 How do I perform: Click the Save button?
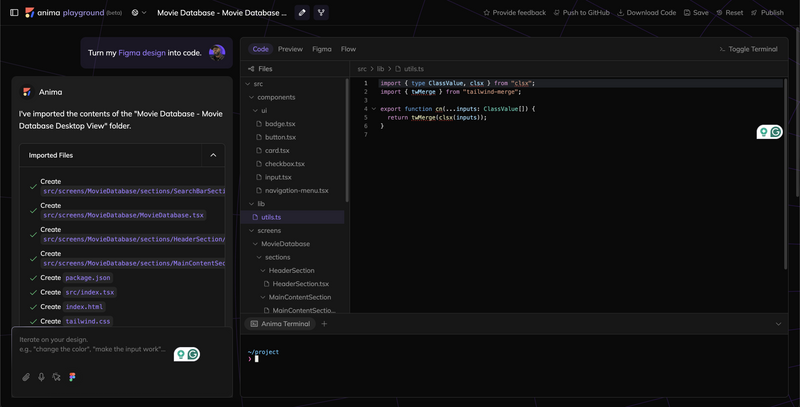[696, 12]
